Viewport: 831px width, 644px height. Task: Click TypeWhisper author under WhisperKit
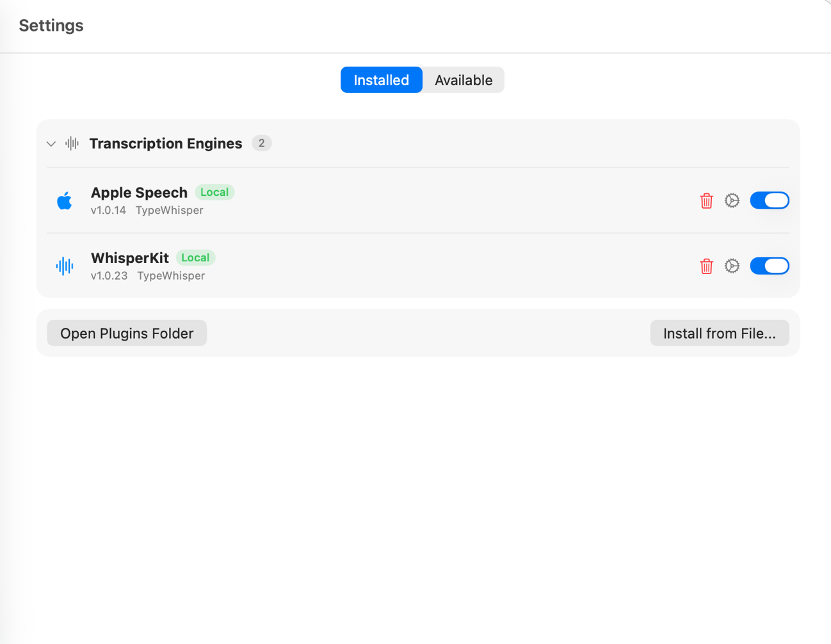tap(171, 276)
